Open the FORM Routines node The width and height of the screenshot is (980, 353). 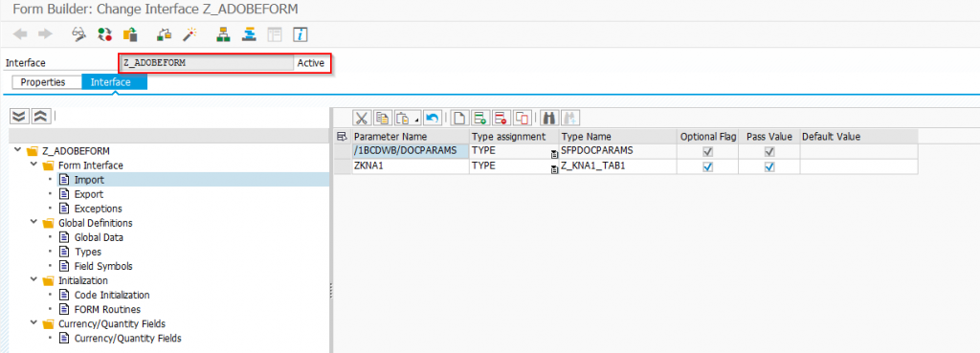pos(107,309)
